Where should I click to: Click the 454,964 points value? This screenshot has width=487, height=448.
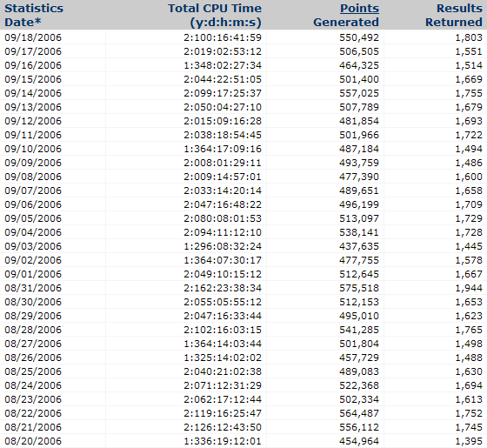(359, 441)
